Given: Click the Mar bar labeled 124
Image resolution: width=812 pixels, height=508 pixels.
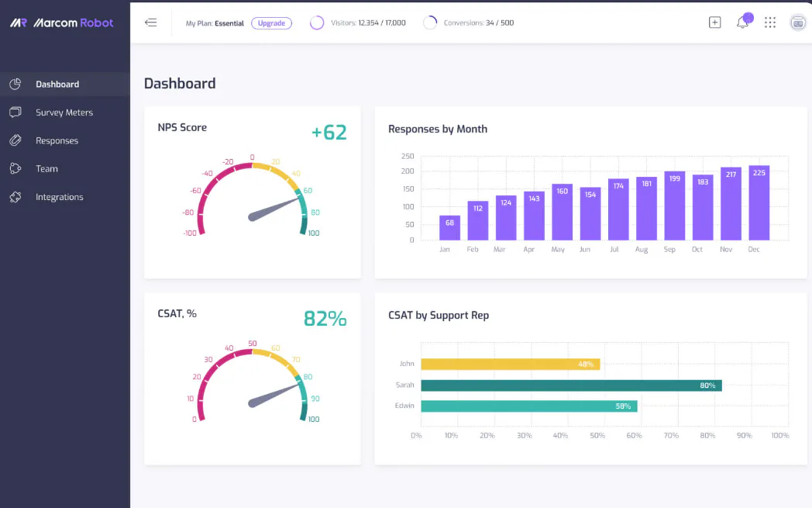Looking at the screenshot, I should [506, 218].
